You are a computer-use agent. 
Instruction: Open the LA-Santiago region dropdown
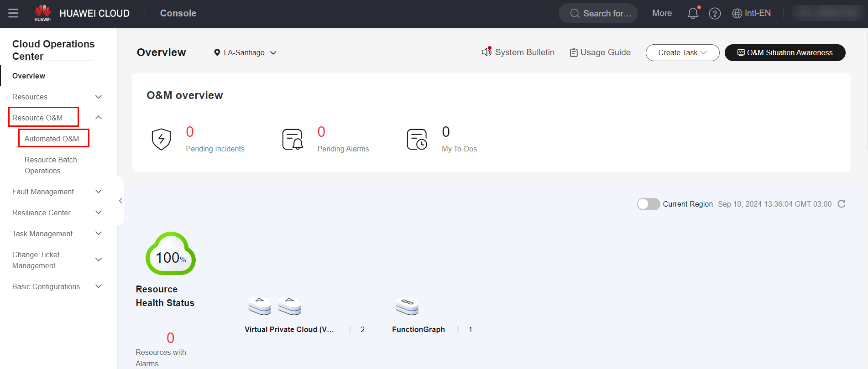coord(246,53)
